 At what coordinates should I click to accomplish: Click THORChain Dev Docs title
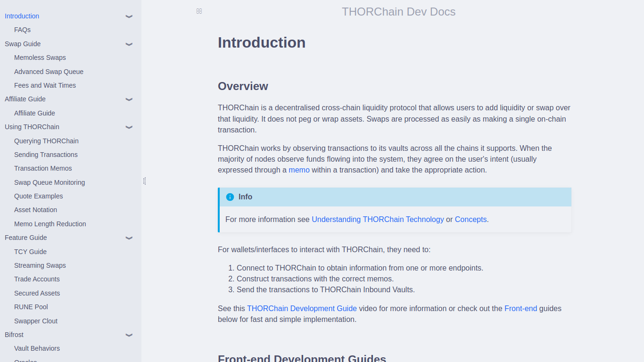(398, 12)
